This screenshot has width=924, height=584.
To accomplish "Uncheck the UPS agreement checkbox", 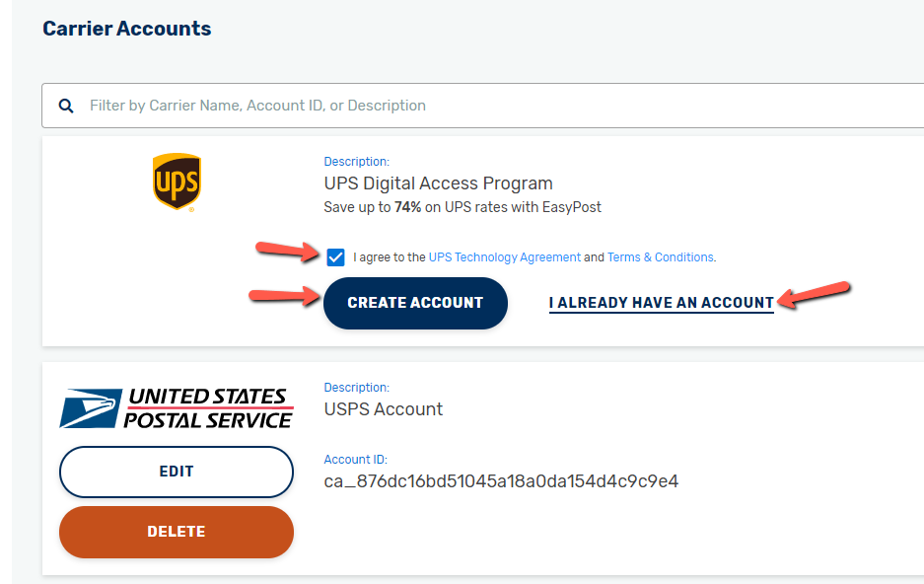I will [335, 257].
